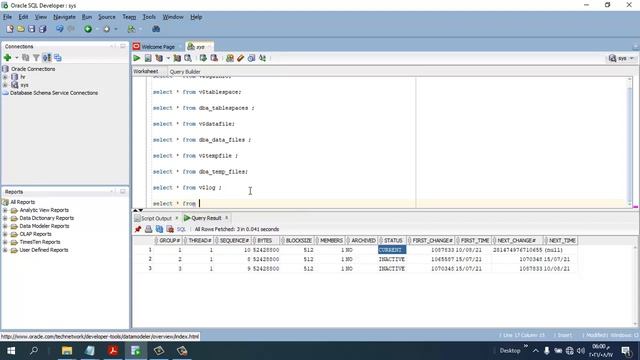
Task: Open dropdown arrow beside Forward button
Action: 116,29
